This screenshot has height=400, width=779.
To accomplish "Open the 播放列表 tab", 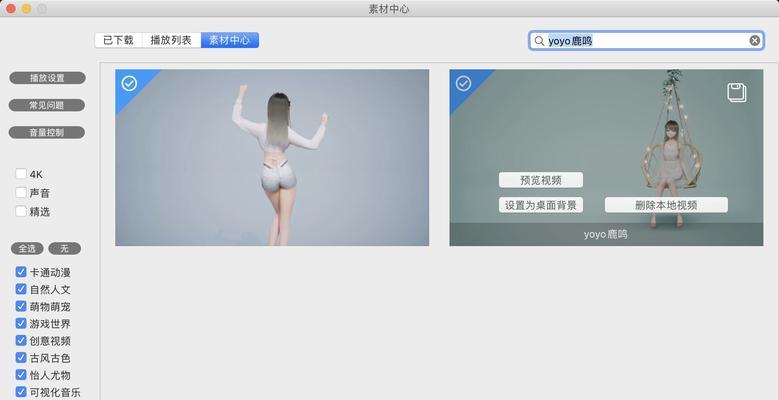I will point(171,40).
